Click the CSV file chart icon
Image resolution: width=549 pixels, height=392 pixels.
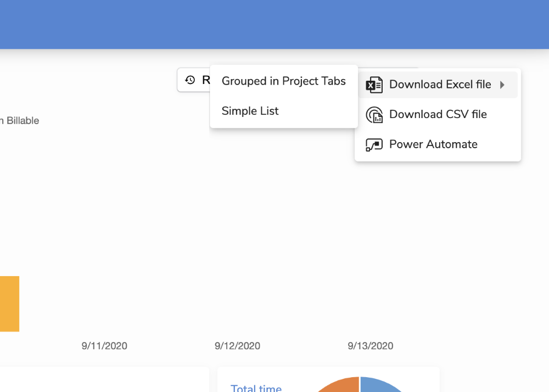coord(374,115)
